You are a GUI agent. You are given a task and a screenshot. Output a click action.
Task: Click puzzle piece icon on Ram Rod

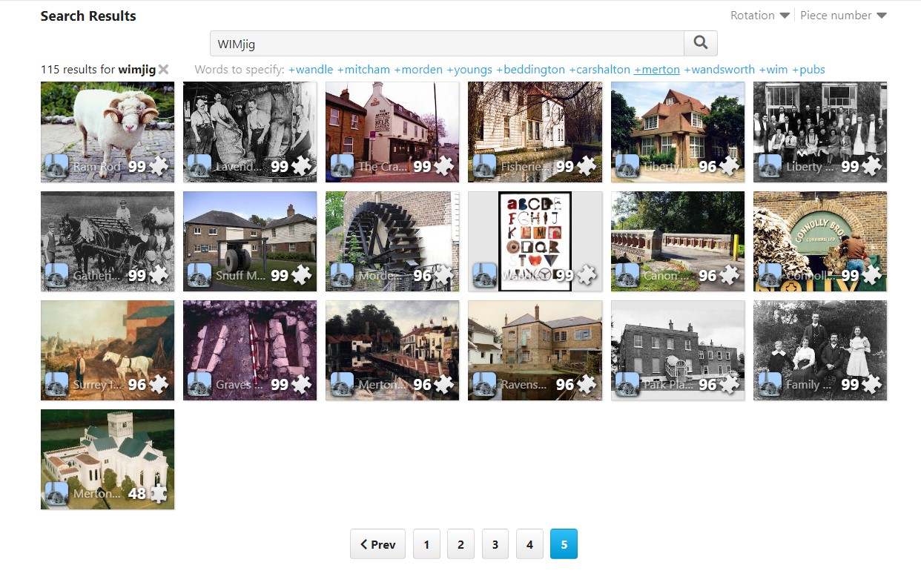[159, 166]
